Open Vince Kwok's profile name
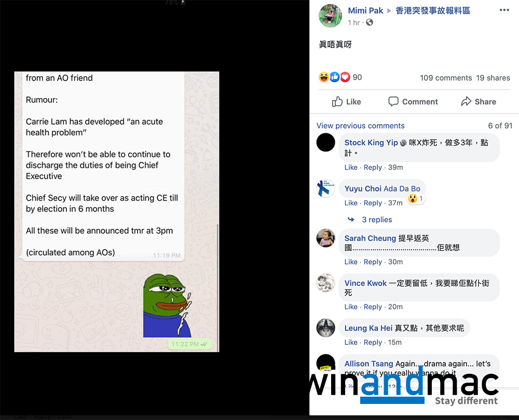519x420 pixels. pyautogui.click(x=365, y=283)
